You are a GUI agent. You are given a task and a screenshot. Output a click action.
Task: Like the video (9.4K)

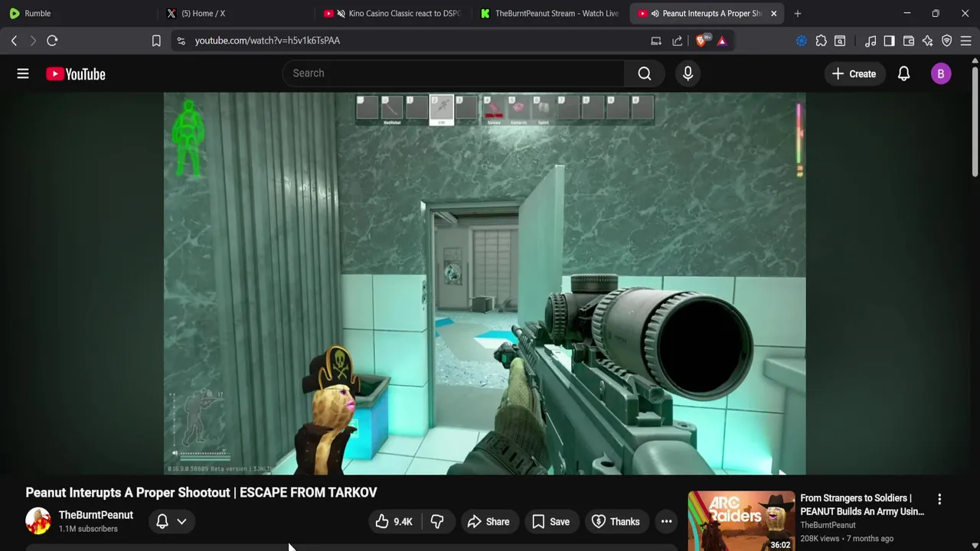(394, 522)
